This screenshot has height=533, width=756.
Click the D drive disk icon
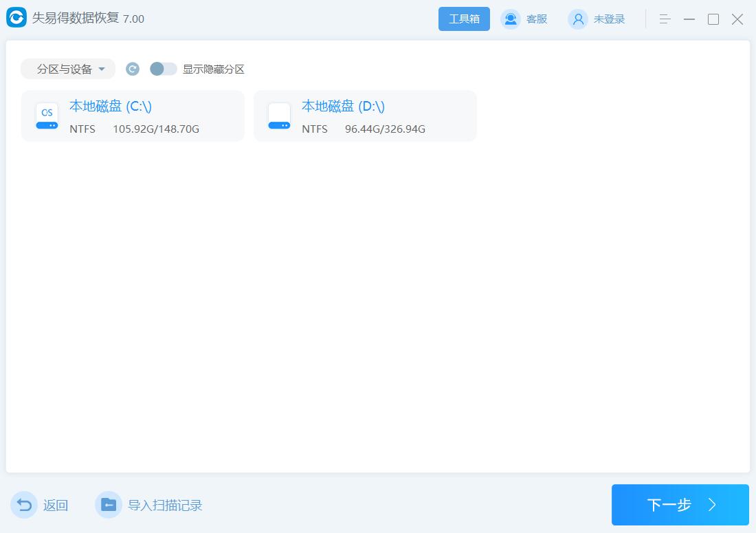(x=279, y=116)
